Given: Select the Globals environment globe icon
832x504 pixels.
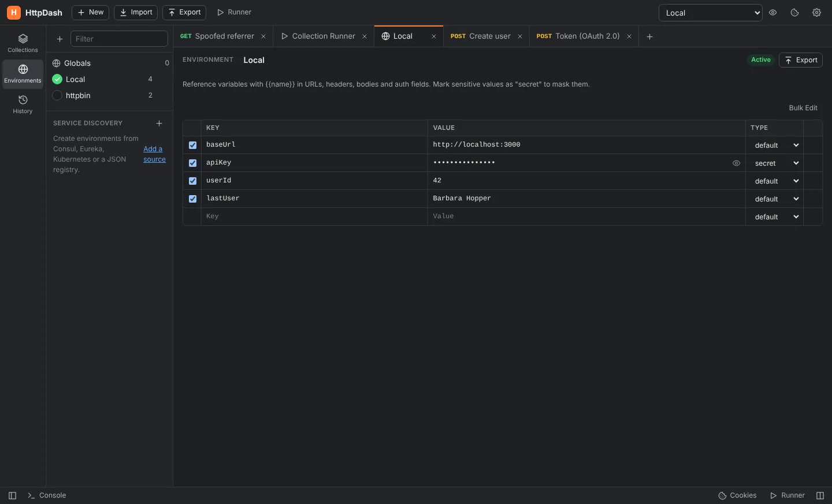Looking at the screenshot, I should (x=57, y=63).
